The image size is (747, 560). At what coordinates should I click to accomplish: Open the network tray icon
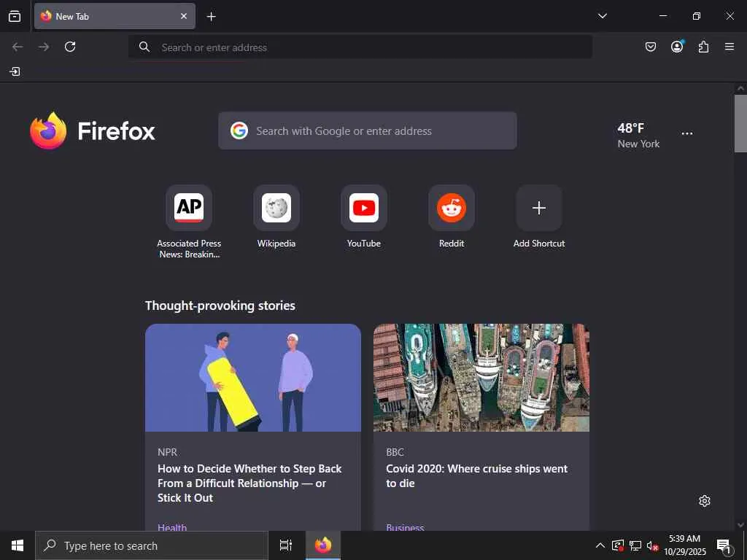[x=635, y=545]
